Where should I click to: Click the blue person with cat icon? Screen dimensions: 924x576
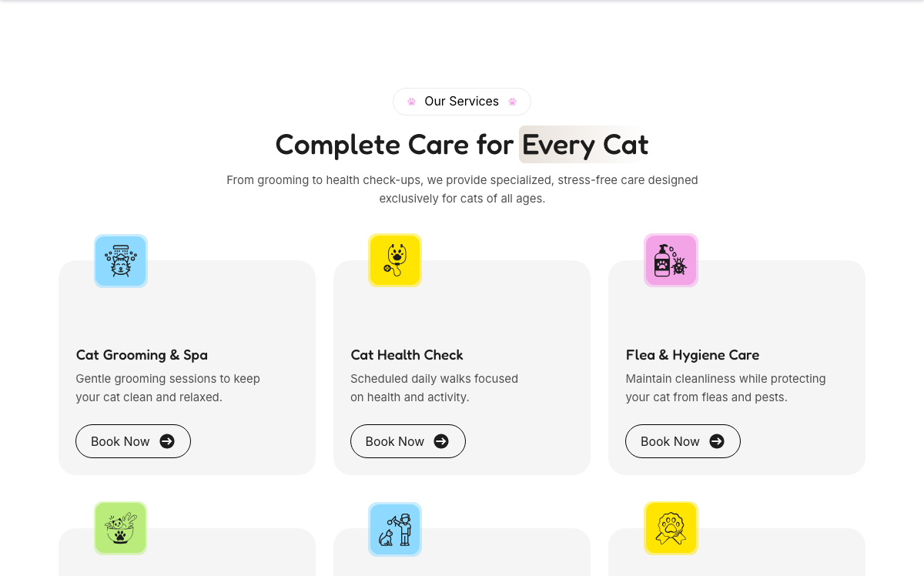tap(395, 528)
